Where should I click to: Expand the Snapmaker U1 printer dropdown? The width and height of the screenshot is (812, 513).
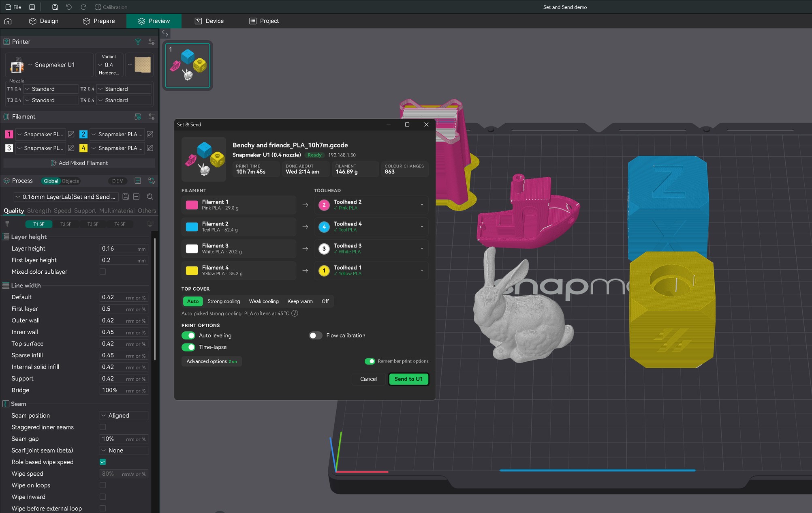[49, 65]
